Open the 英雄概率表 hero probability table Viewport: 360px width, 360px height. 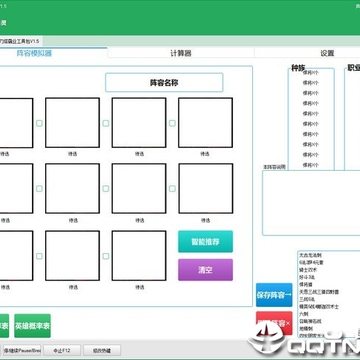[x=32, y=326]
